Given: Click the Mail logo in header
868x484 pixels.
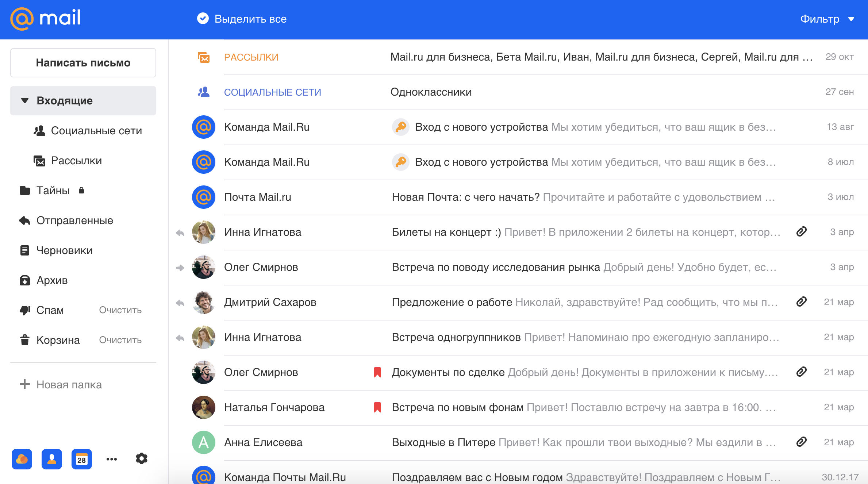Looking at the screenshot, I should click(x=46, y=18).
